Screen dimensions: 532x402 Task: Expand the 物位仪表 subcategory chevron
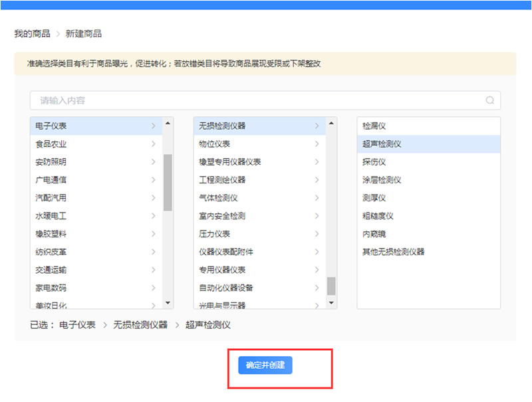point(317,144)
